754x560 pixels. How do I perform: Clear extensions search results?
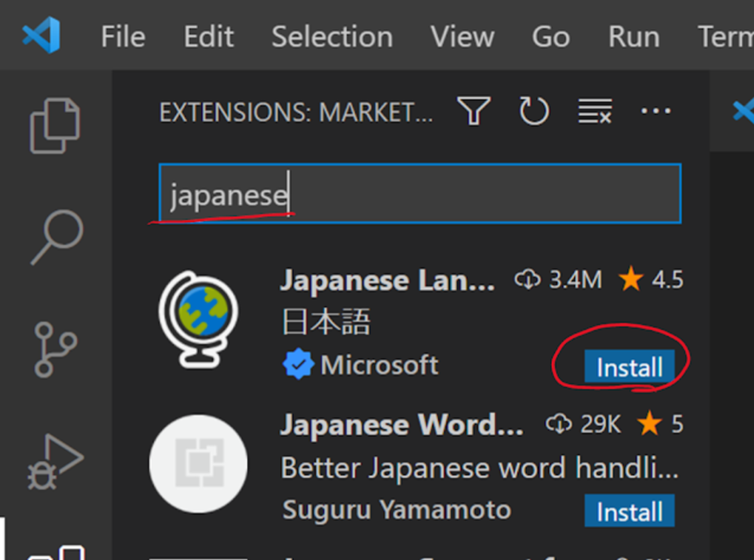point(594,112)
